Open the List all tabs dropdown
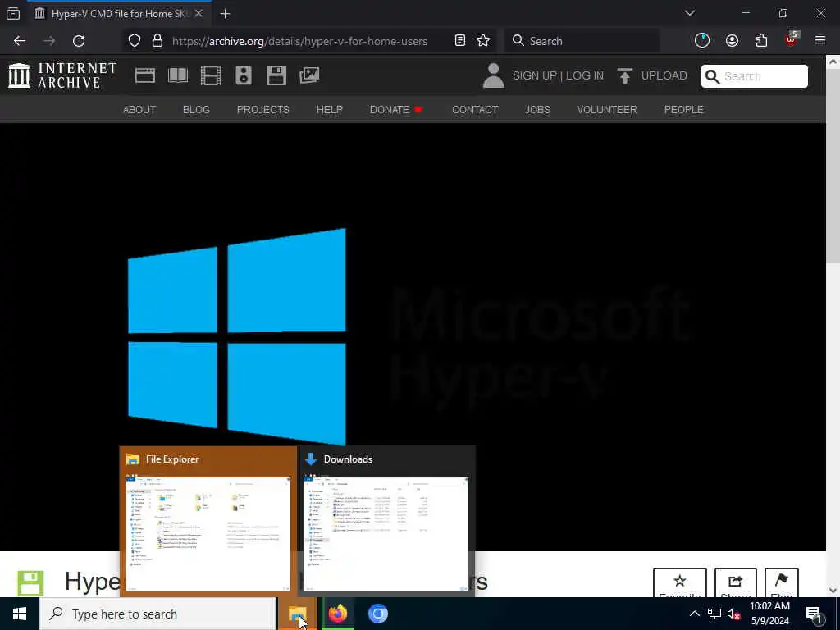Image resolution: width=840 pixels, height=630 pixels. (689, 13)
